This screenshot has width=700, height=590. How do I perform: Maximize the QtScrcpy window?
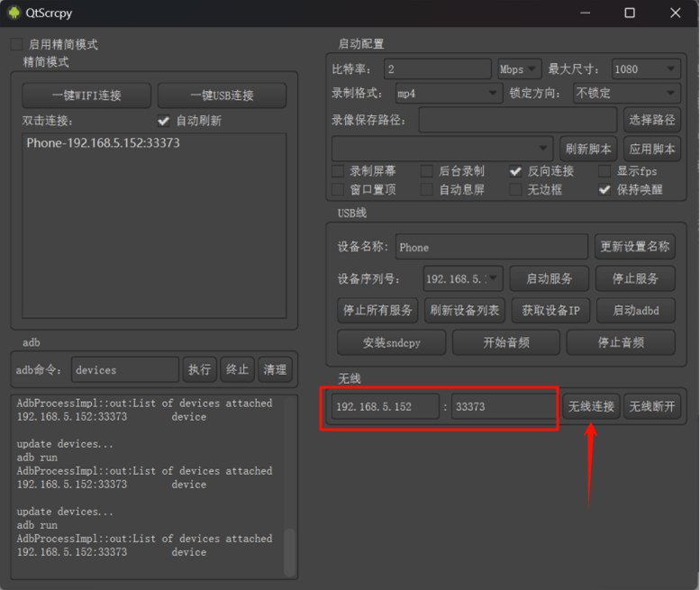630,13
